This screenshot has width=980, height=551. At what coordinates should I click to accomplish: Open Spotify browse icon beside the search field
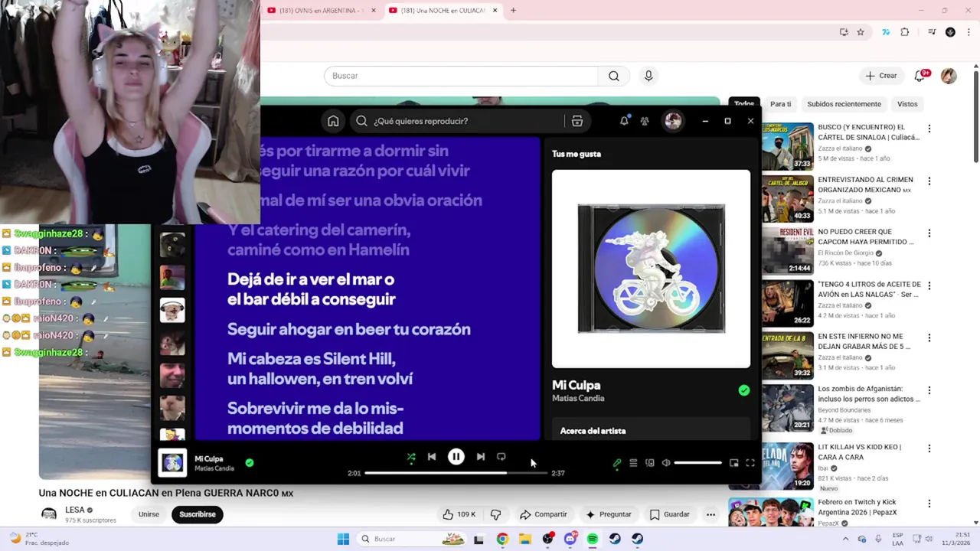click(577, 121)
